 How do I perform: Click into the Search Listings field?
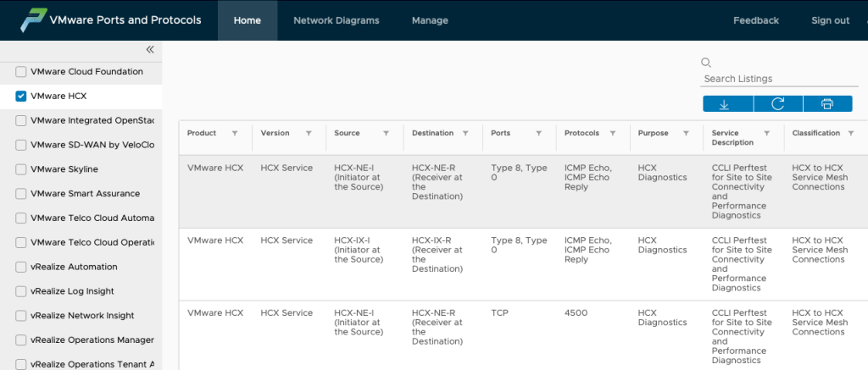pyautogui.click(x=767, y=79)
